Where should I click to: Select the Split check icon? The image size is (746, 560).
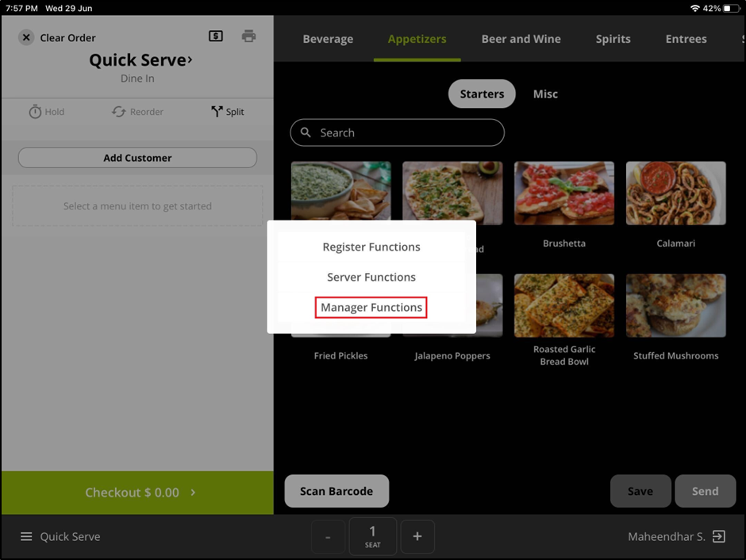click(217, 112)
